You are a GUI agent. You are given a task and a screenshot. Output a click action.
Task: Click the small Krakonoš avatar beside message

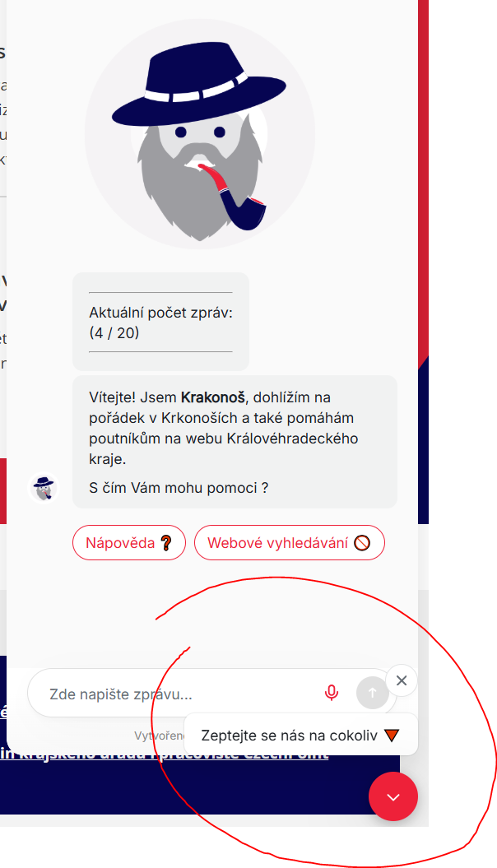(44, 488)
